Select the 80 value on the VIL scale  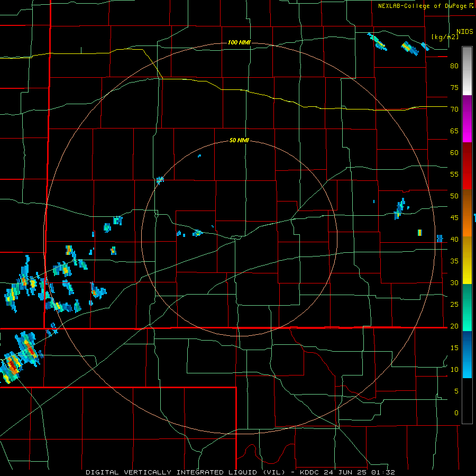[454, 66]
